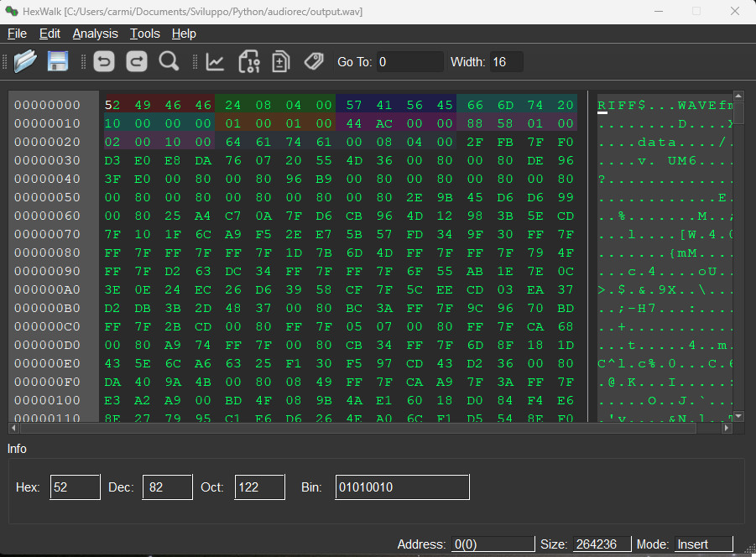Viewport: 756px width, 557px height.
Task: Click the redo arrow toolbar icon
Action: 137,62
